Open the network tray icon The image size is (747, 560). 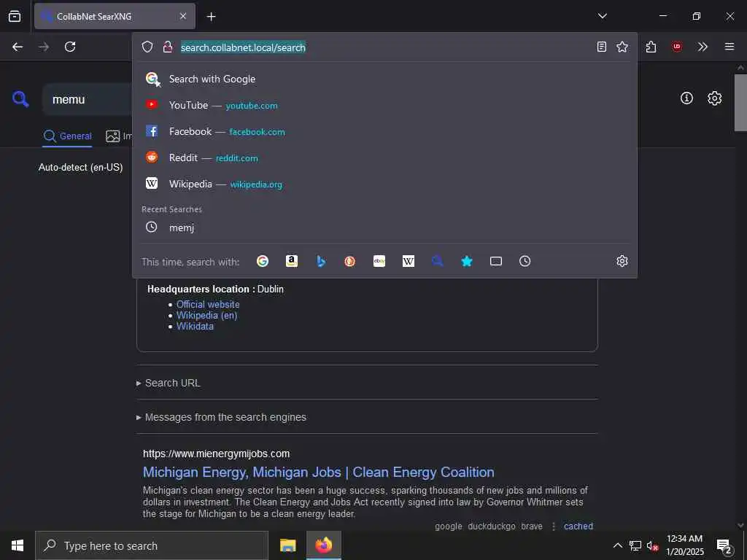tap(635, 545)
